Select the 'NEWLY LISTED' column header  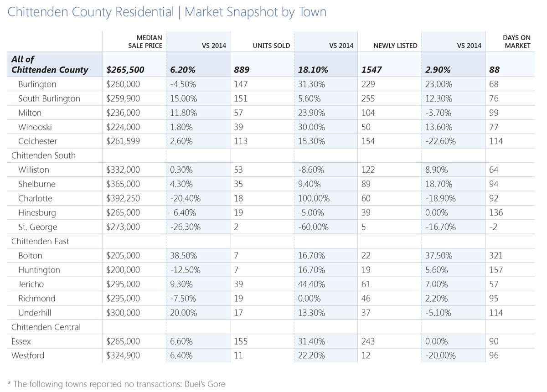pos(395,46)
